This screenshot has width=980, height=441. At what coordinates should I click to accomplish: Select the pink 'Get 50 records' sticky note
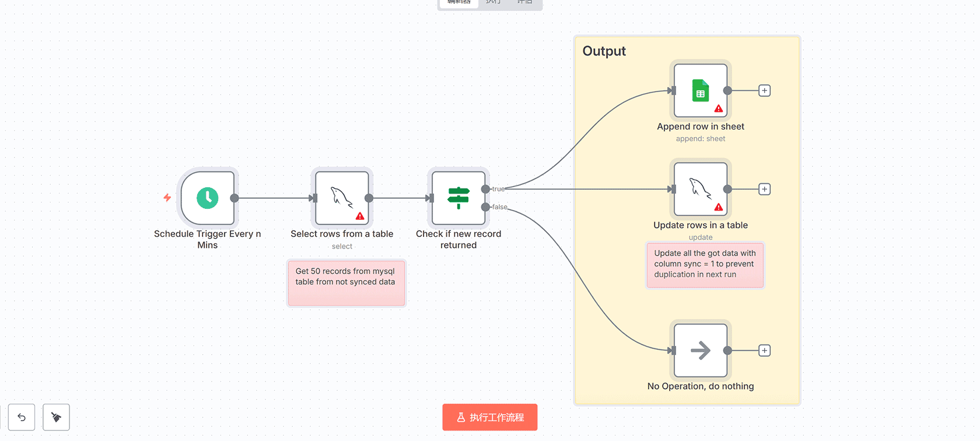tap(346, 283)
